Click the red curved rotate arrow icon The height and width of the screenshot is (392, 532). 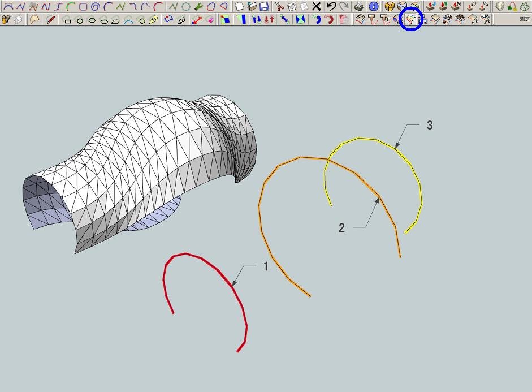[329, 20]
